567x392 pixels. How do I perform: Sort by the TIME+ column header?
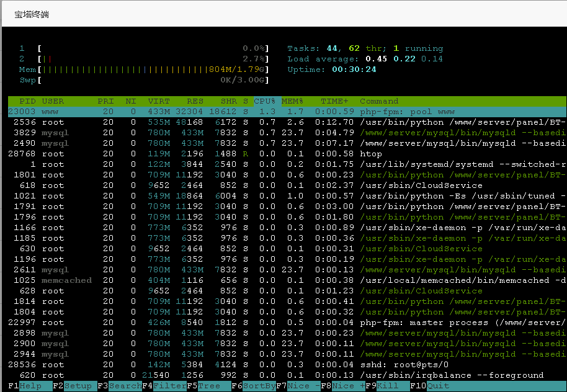pyautogui.click(x=334, y=101)
